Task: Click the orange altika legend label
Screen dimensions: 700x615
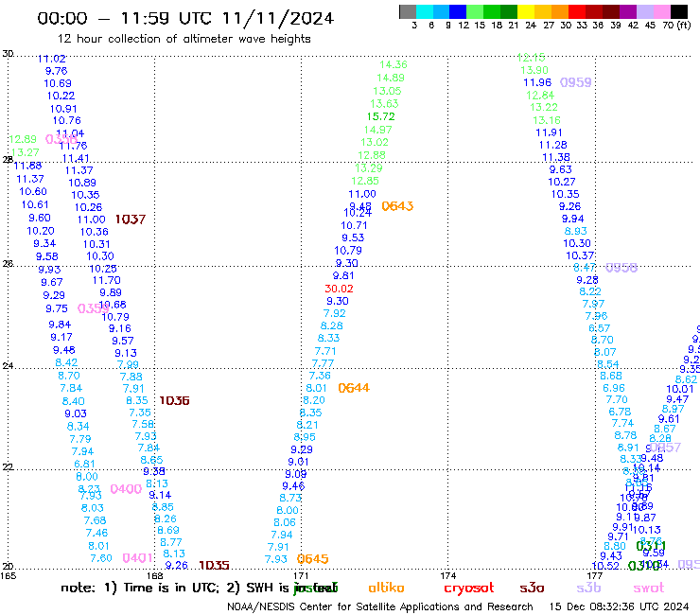Action: tap(386, 588)
